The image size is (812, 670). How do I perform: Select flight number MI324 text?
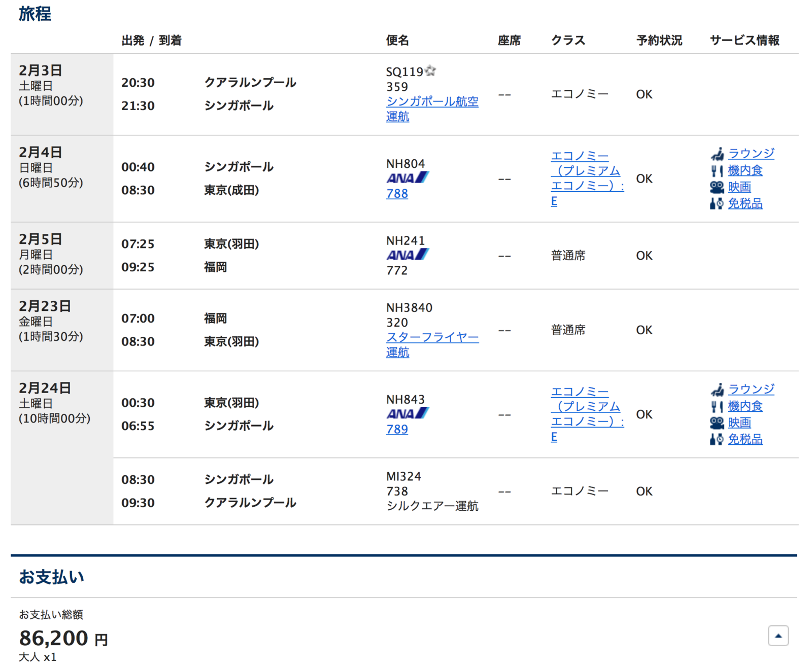click(403, 477)
